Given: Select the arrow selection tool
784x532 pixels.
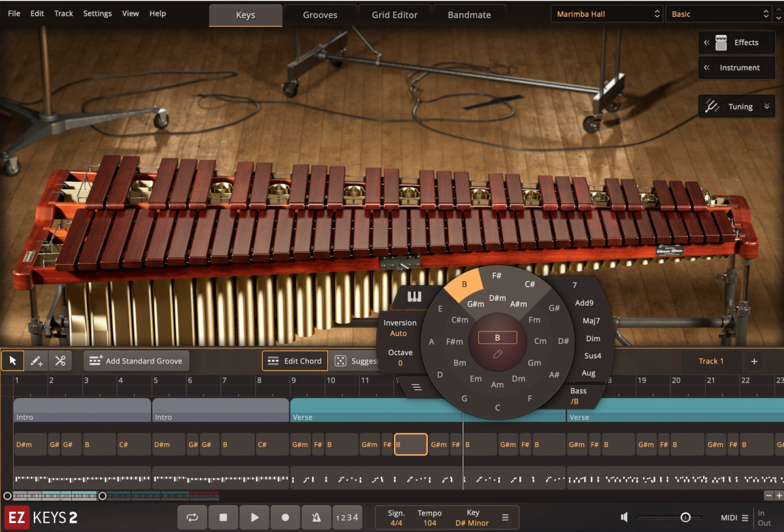Looking at the screenshot, I should click(x=12, y=361).
